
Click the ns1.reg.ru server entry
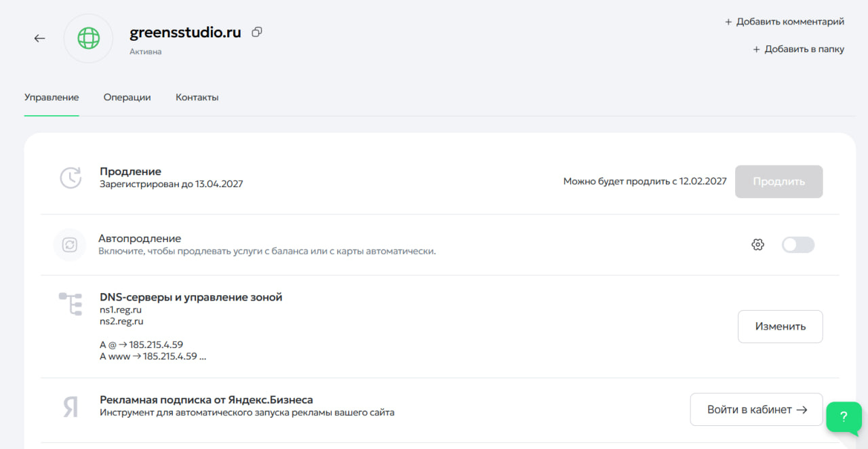point(121,310)
